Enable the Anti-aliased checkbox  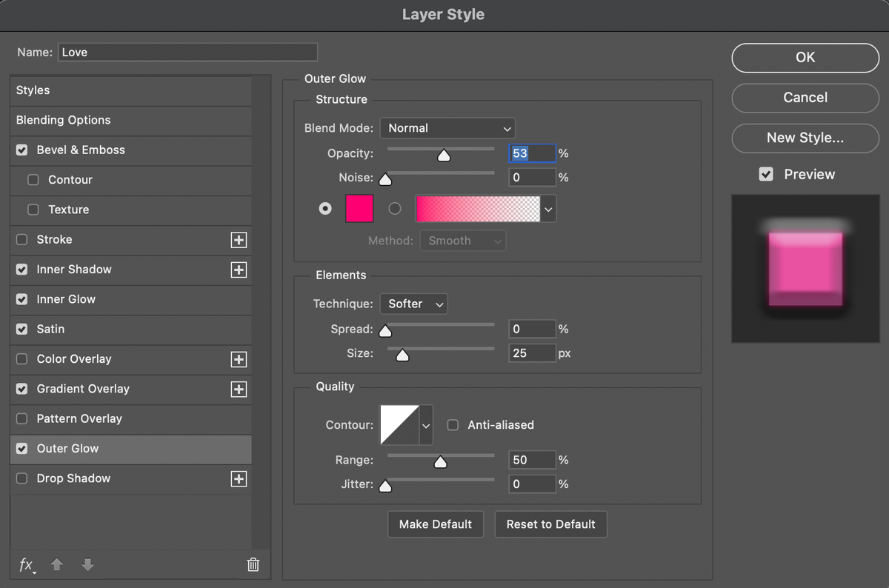pos(453,424)
